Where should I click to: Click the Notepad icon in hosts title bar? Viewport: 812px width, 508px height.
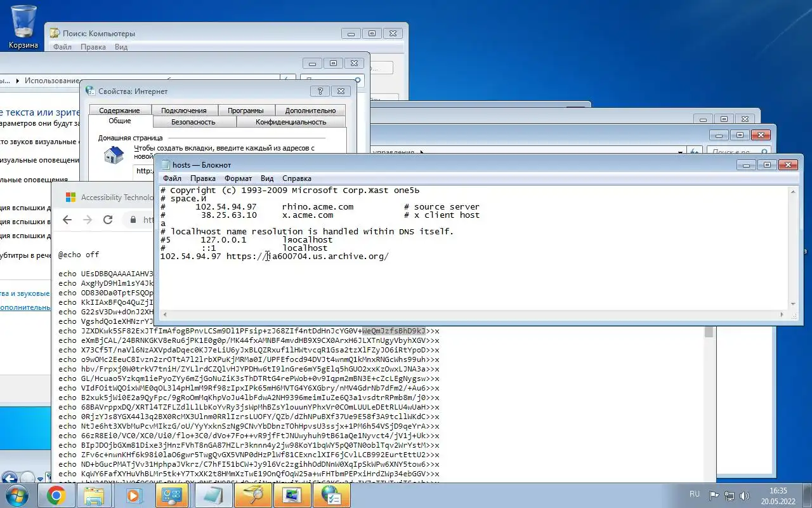coord(166,165)
